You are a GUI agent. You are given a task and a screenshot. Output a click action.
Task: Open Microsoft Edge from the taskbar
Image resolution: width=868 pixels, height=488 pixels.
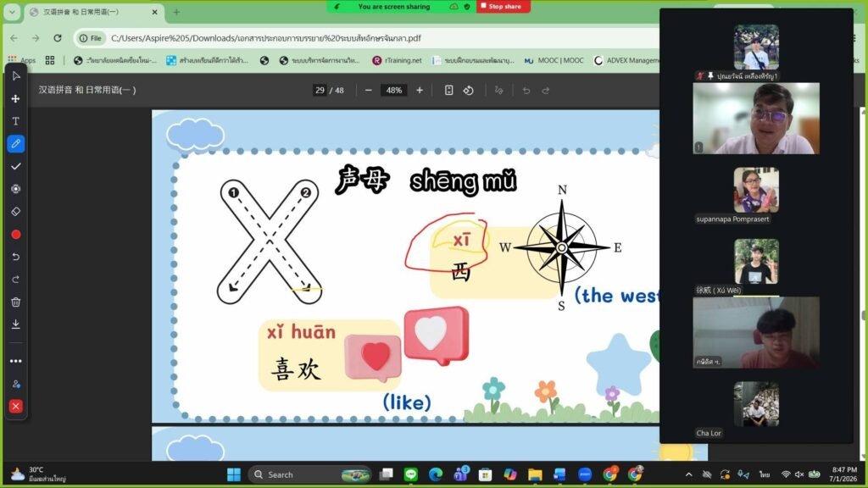(436, 474)
